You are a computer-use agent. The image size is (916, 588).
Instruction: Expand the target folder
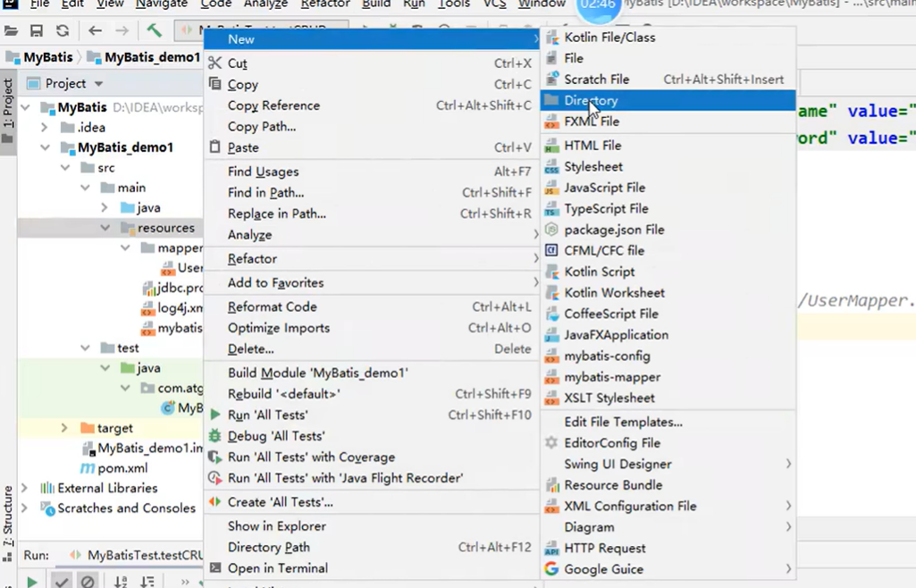click(x=64, y=428)
